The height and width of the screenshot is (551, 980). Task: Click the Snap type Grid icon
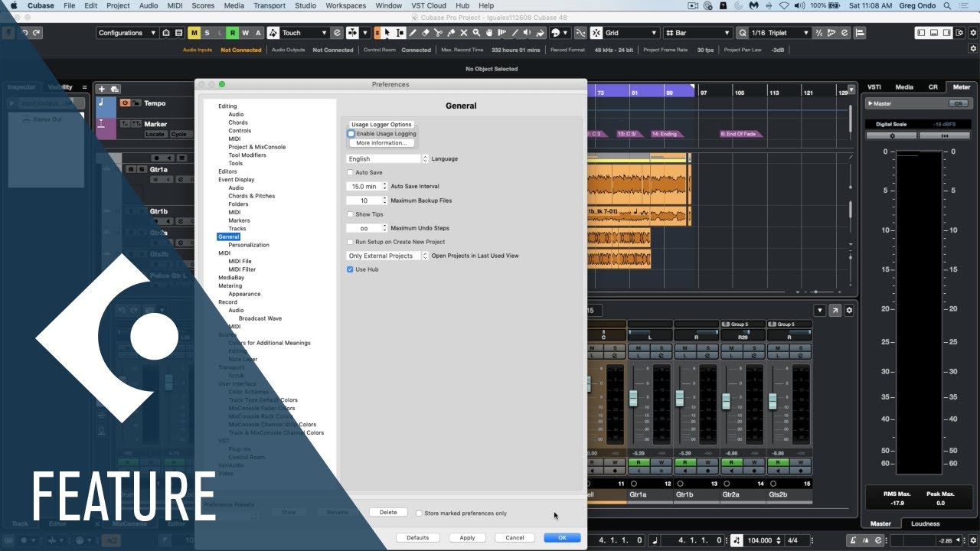(x=596, y=33)
